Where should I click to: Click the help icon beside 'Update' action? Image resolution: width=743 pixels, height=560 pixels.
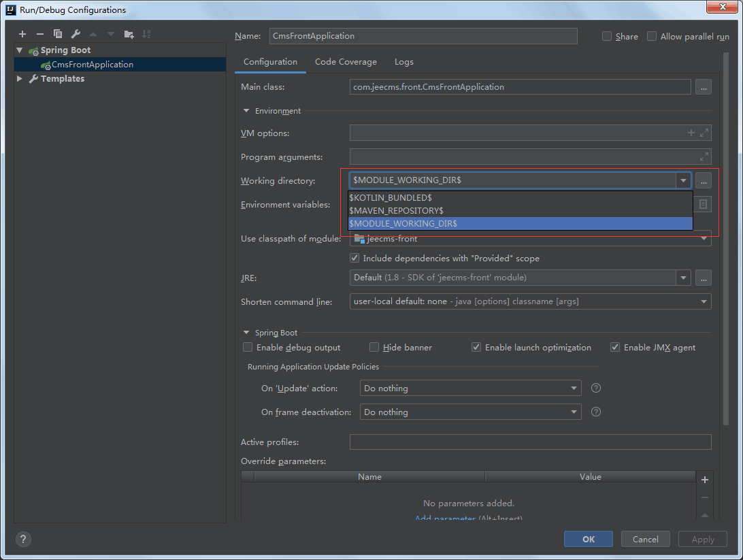[596, 389]
